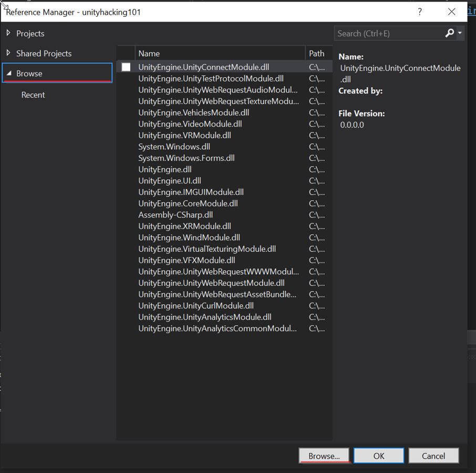Sort by the Path column header

[319, 54]
